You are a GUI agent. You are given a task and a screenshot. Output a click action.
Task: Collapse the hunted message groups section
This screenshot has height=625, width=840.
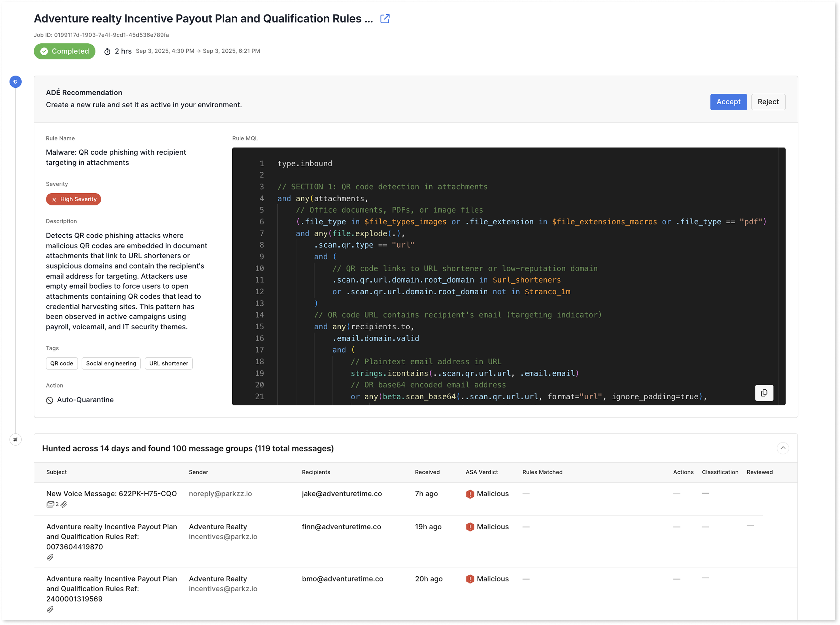pos(783,448)
